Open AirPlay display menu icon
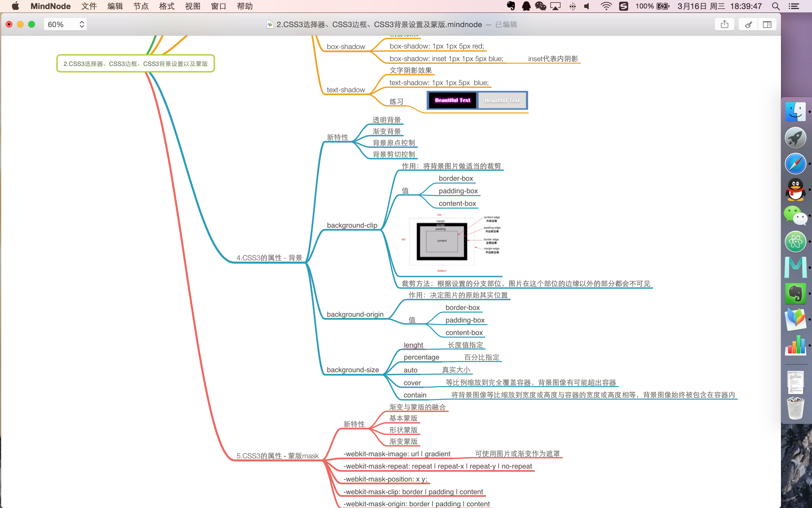This screenshot has width=812, height=508. click(556, 6)
